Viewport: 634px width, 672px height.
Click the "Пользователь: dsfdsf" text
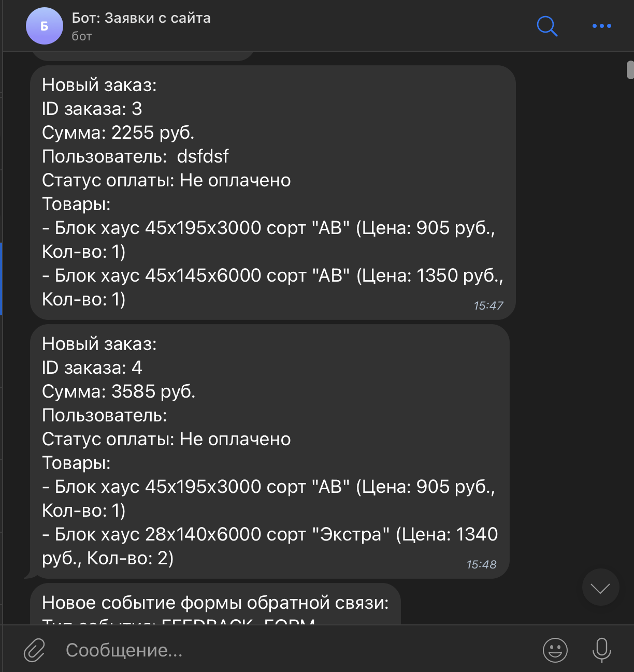click(x=135, y=156)
